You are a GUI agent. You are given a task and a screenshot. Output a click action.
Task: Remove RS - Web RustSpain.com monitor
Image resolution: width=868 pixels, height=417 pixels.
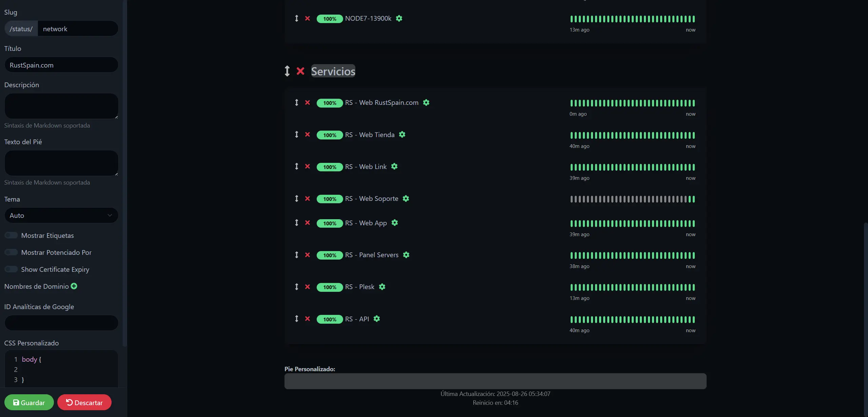pyautogui.click(x=308, y=102)
